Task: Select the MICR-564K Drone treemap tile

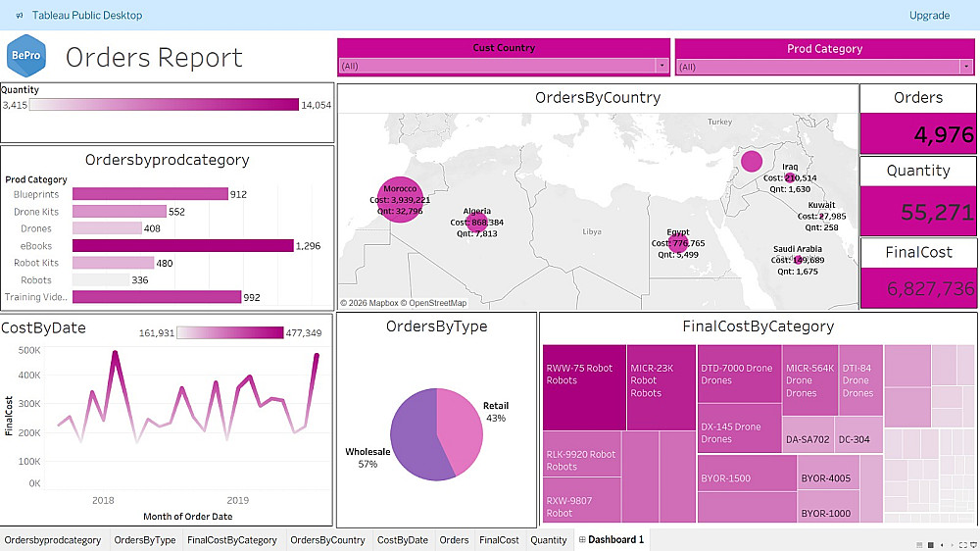Action: coord(810,380)
